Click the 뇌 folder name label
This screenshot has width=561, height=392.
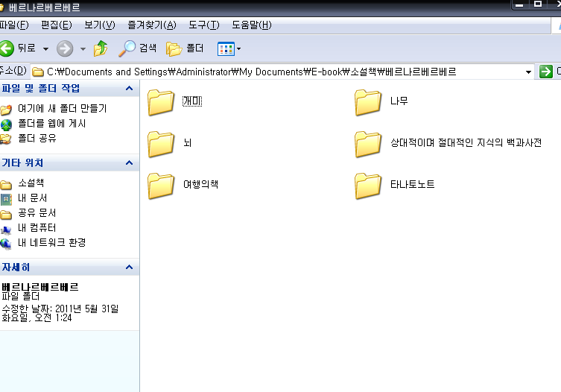(x=188, y=142)
